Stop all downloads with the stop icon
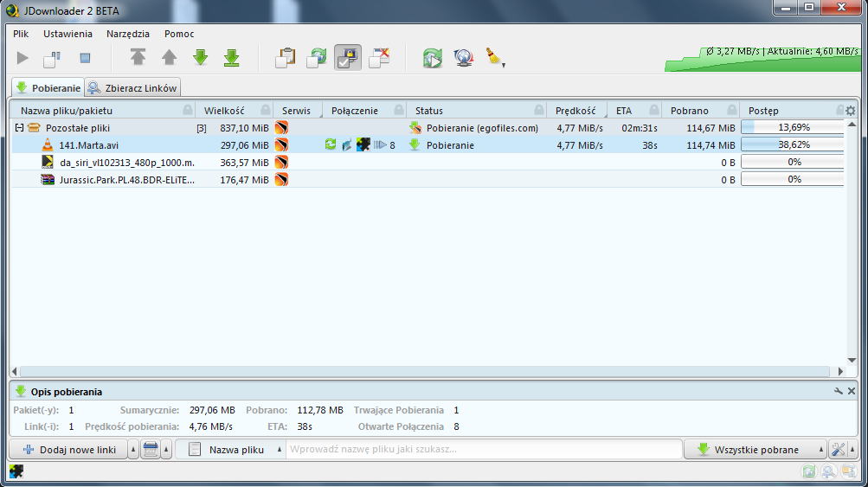 (85, 58)
